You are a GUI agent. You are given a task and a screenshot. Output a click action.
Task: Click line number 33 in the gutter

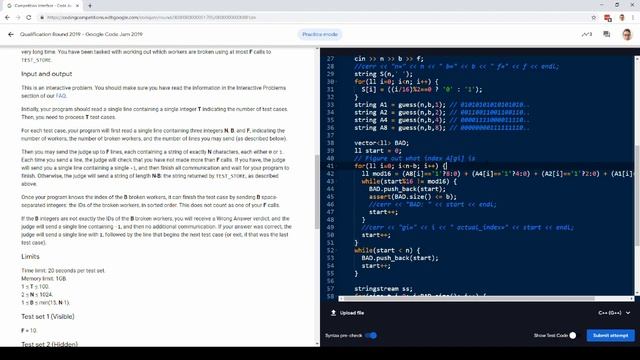[x=330, y=105]
